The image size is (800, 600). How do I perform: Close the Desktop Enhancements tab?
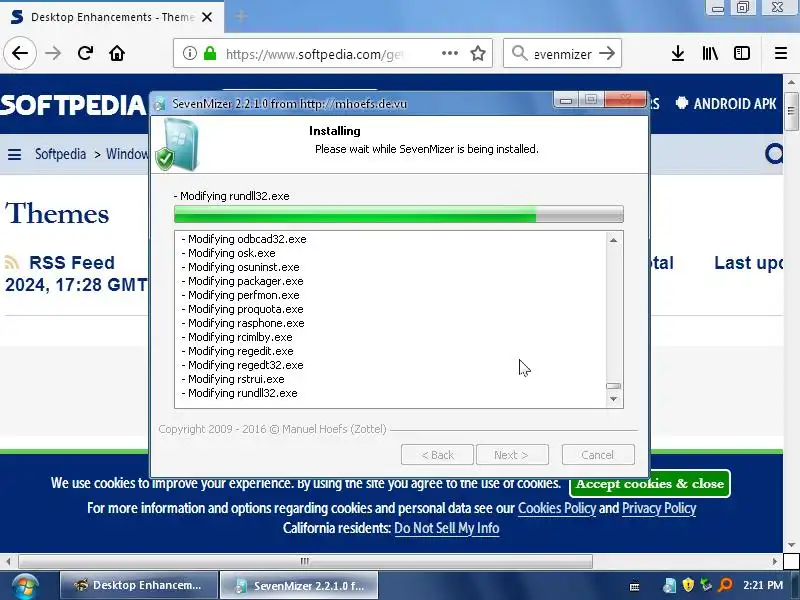[207, 17]
